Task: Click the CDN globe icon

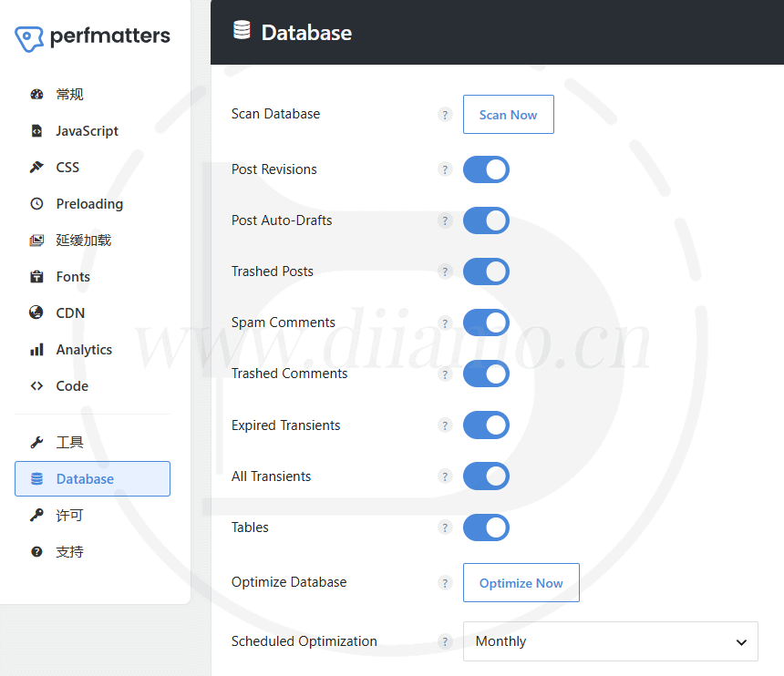Action: pyautogui.click(x=36, y=312)
